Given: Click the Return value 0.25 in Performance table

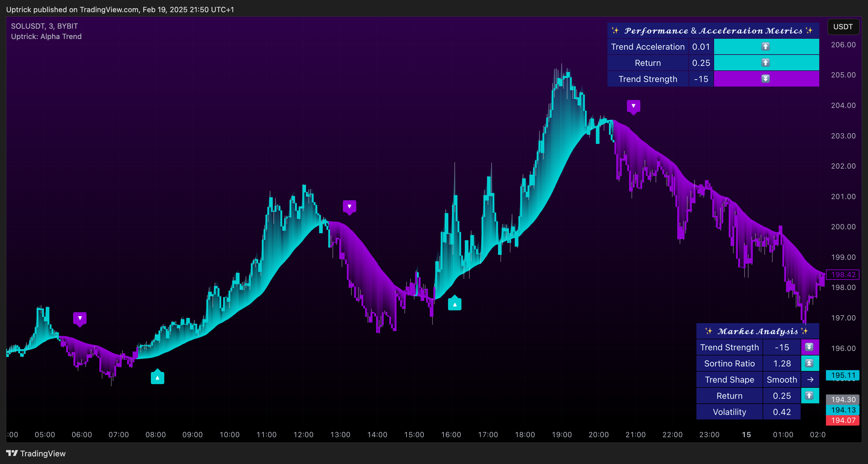Looking at the screenshot, I should point(701,63).
